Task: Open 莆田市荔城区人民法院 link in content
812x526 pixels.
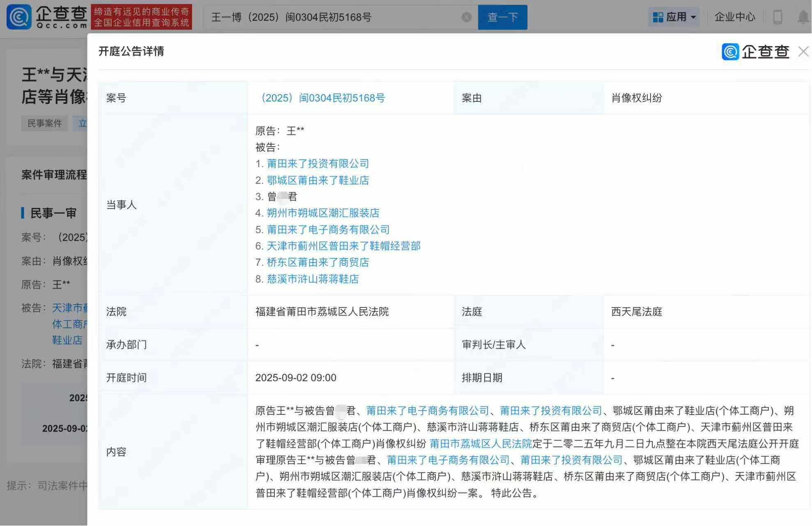Action: pyautogui.click(x=480, y=444)
